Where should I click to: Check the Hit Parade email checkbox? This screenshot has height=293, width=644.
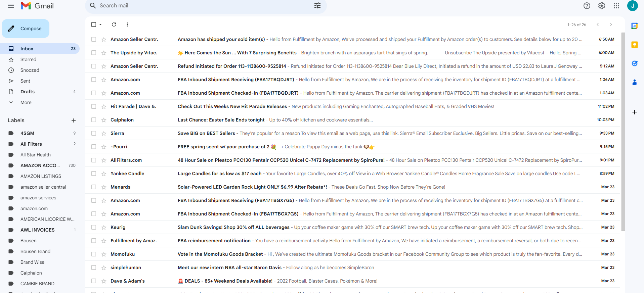pyautogui.click(x=94, y=106)
